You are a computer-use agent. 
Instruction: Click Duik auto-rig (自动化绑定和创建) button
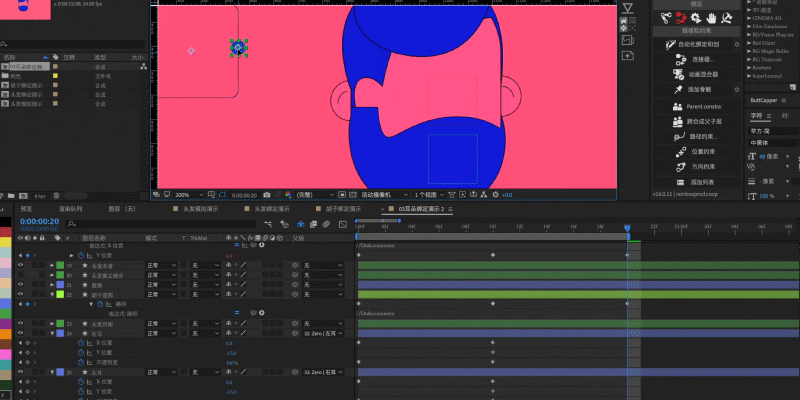pyautogui.click(x=694, y=44)
